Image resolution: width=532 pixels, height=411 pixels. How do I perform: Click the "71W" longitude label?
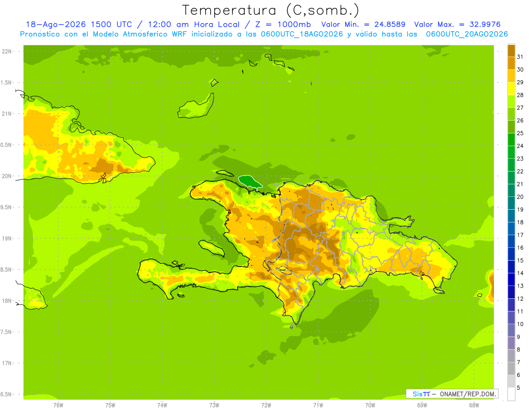pyautogui.click(x=318, y=405)
